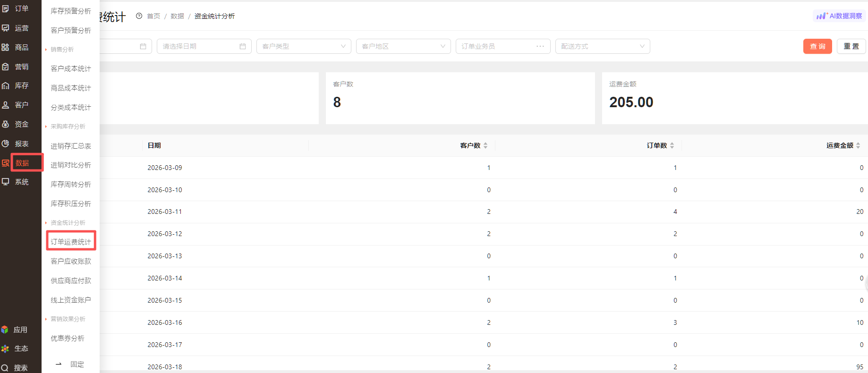Screen dimensions: 868x373
Task: Open the 客户类型 dropdown
Action: [304, 46]
